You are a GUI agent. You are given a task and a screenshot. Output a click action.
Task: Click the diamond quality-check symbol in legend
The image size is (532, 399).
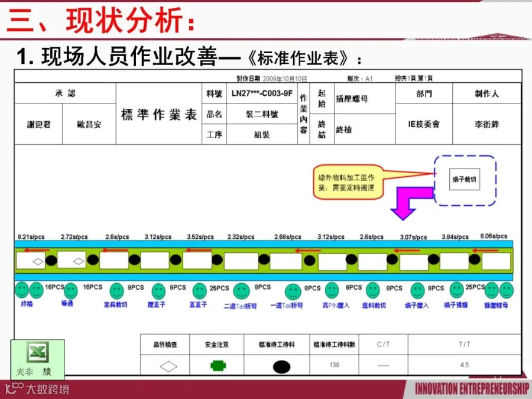(x=168, y=366)
